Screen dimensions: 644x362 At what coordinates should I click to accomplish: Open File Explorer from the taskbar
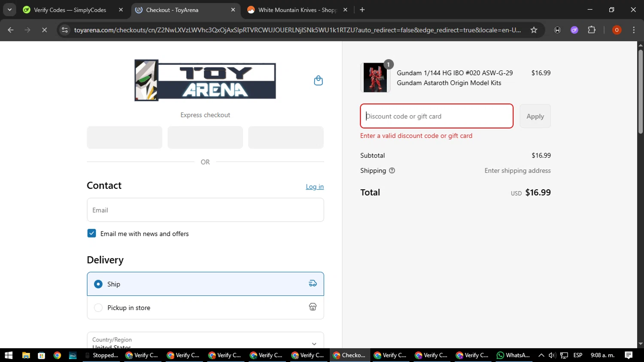[26, 355]
